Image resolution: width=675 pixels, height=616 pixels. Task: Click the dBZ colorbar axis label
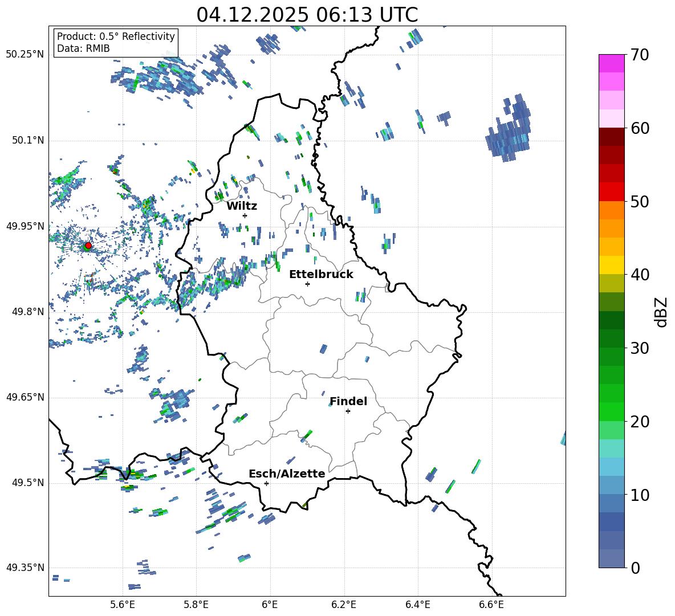click(x=661, y=312)
